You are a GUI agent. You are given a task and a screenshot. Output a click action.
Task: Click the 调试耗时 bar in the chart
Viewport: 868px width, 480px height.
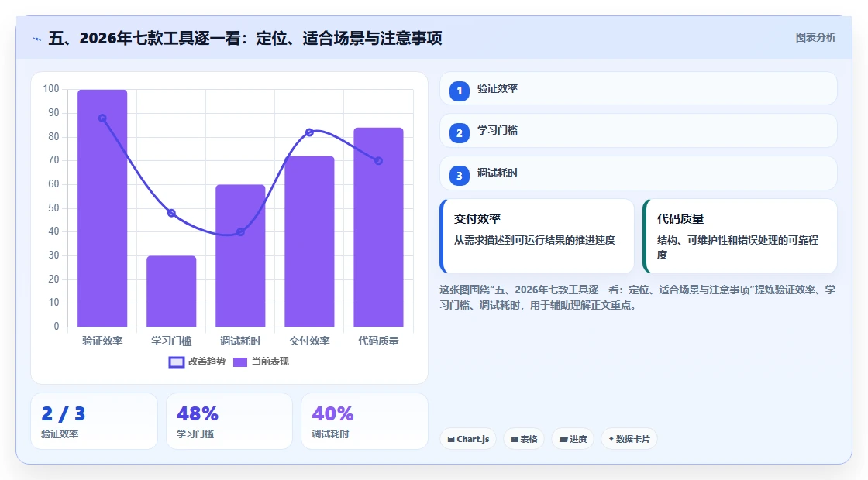pos(240,256)
